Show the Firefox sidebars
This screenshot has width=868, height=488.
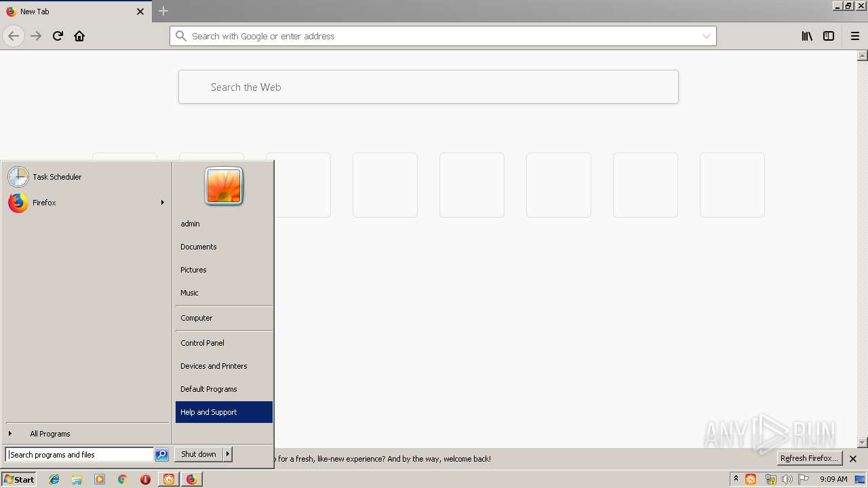829,36
